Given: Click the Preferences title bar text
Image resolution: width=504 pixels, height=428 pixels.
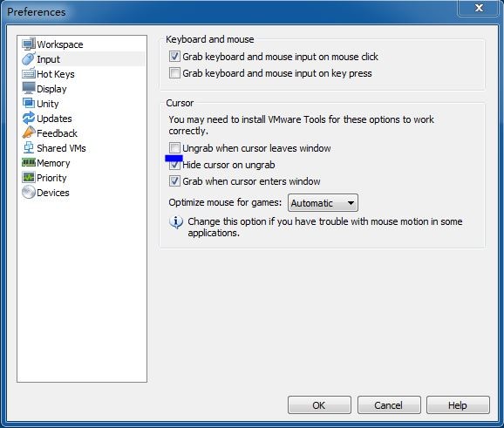Looking at the screenshot, I should (37, 12).
